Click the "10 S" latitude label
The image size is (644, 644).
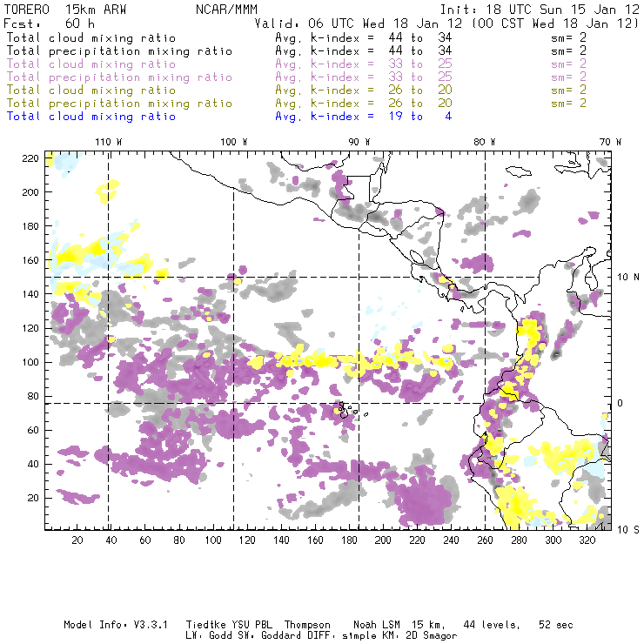[x=628, y=530]
